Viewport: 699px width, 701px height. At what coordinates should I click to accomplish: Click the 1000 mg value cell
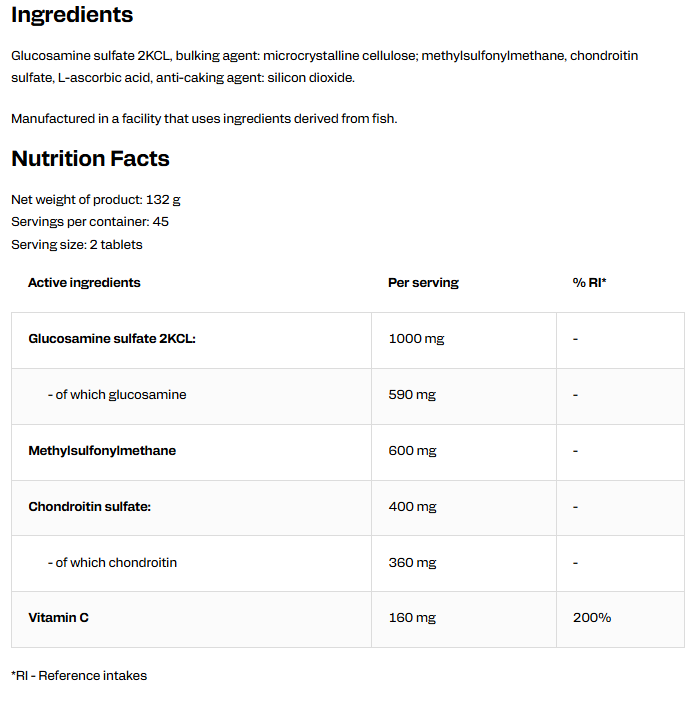[416, 338]
